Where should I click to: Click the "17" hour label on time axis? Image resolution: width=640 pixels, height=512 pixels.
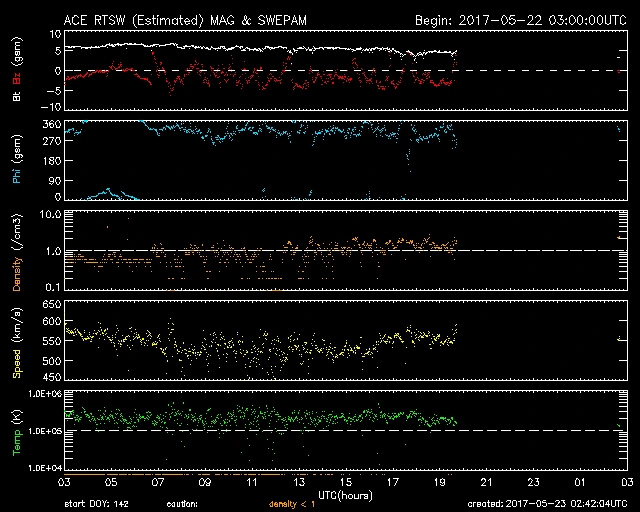coord(393,482)
